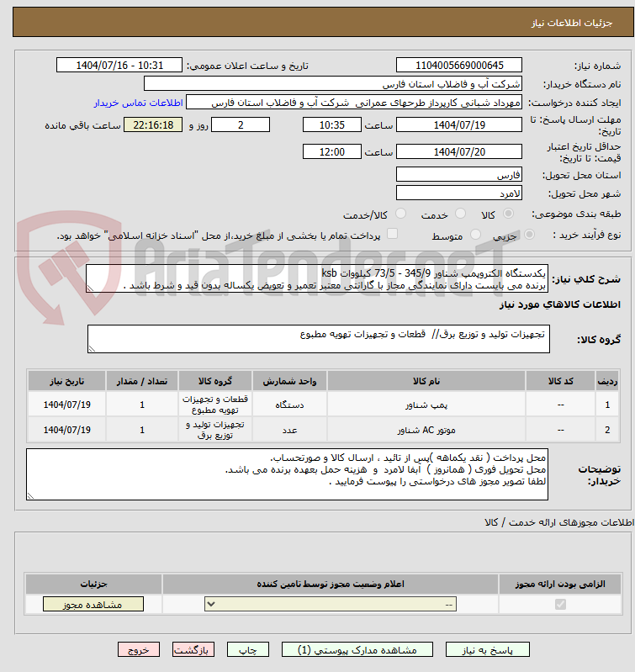Click the موتور AC شناور item cell

coord(426,430)
